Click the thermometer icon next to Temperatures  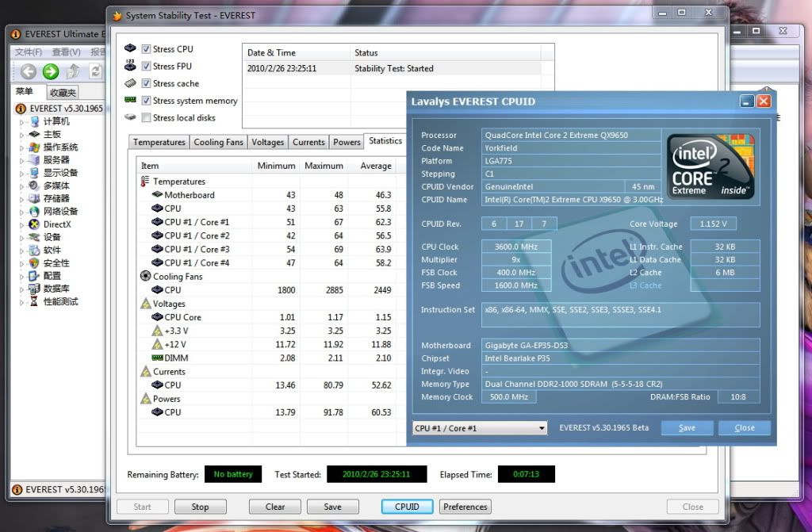[145, 182]
